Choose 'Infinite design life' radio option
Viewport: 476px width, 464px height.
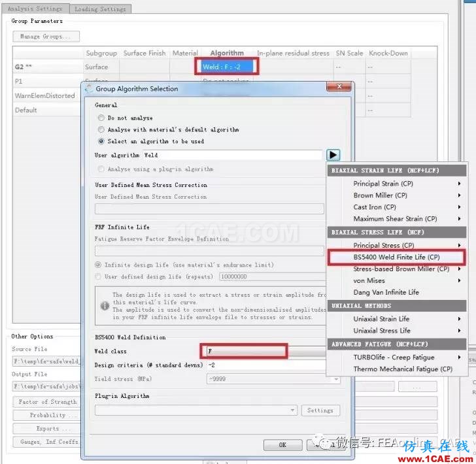98,265
